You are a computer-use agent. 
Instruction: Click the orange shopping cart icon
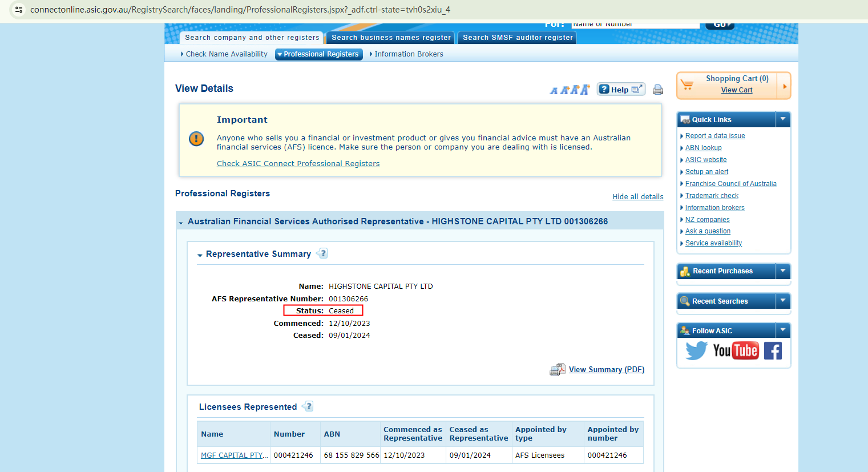[687, 85]
